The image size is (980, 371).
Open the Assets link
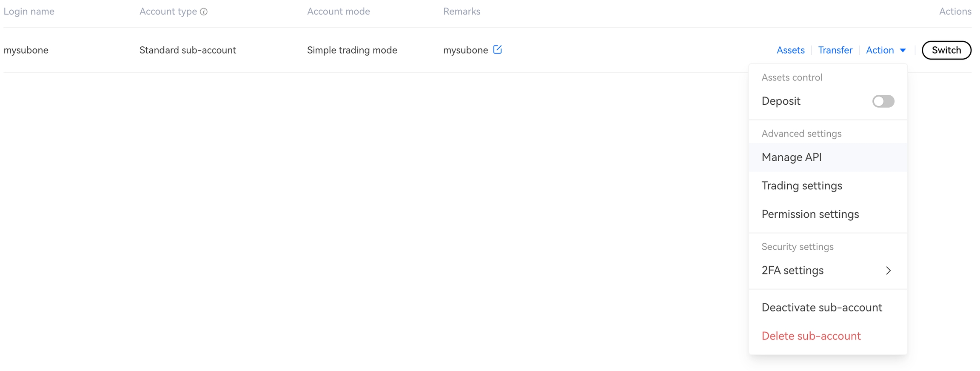coord(790,50)
